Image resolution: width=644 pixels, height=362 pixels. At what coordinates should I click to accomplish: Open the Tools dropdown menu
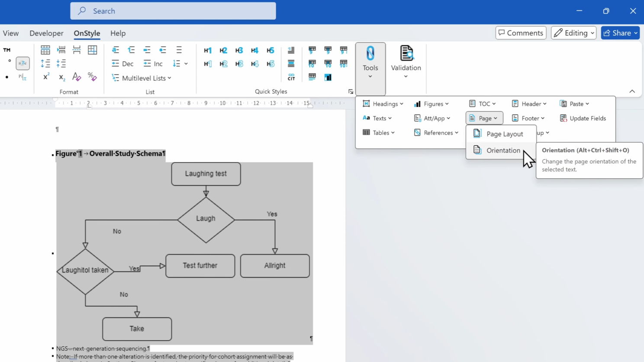tap(370, 68)
